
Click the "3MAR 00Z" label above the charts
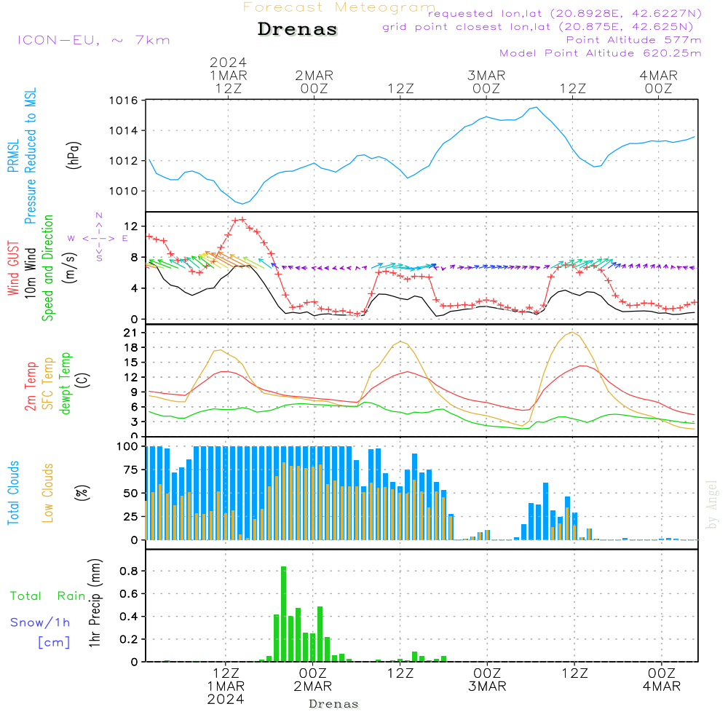pyautogui.click(x=486, y=82)
